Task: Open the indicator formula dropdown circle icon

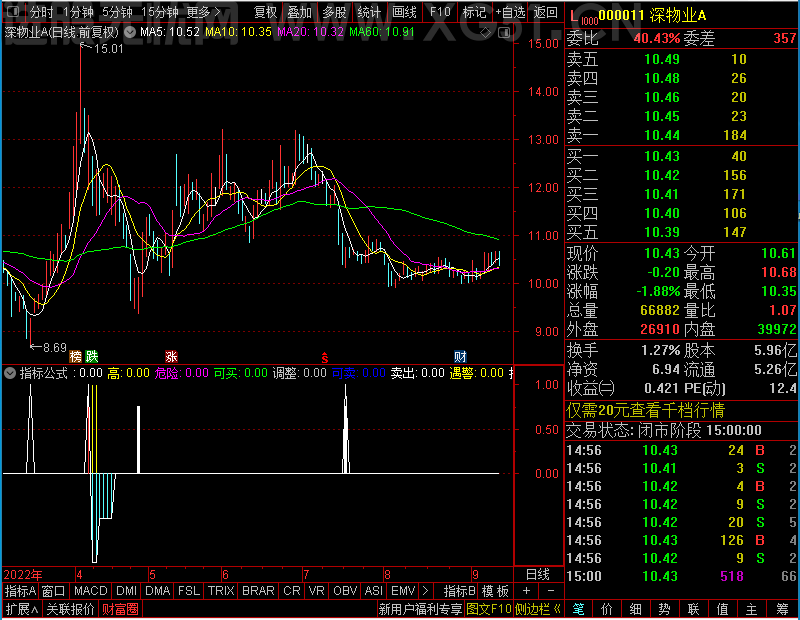Action: coord(10,373)
